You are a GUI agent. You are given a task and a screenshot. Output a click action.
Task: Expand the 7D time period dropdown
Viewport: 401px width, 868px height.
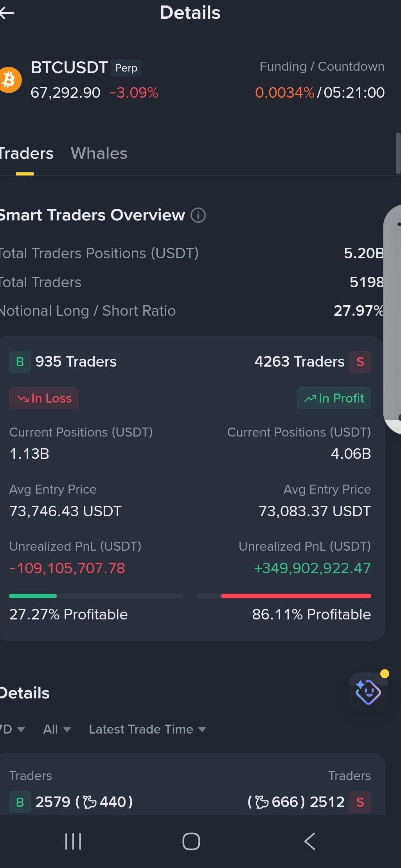[x=12, y=729]
